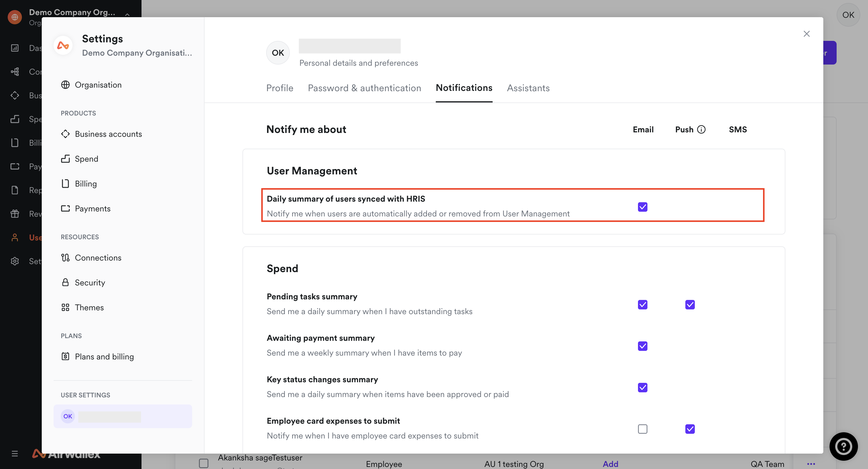868x469 pixels.
Task: Uncheck Push for Employee card expenses to submit
Action: click(690, 429)
